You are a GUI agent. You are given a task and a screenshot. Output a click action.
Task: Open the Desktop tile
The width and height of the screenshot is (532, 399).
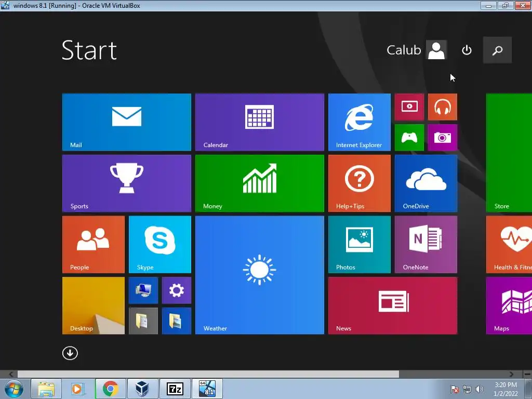point(94,305)
